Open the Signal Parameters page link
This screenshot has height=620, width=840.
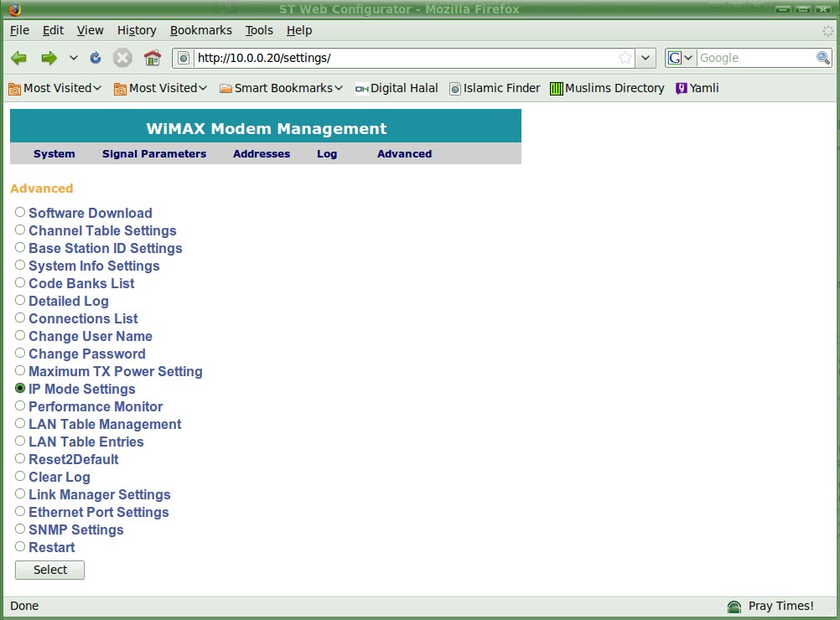pos(154,154)
